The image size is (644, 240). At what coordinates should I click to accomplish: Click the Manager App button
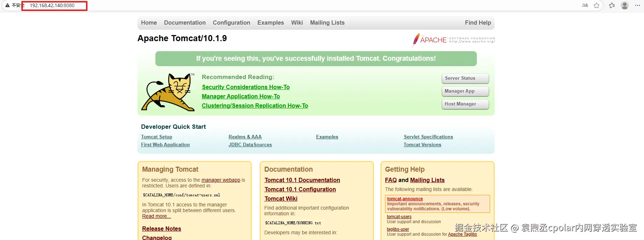pos(465,91)
